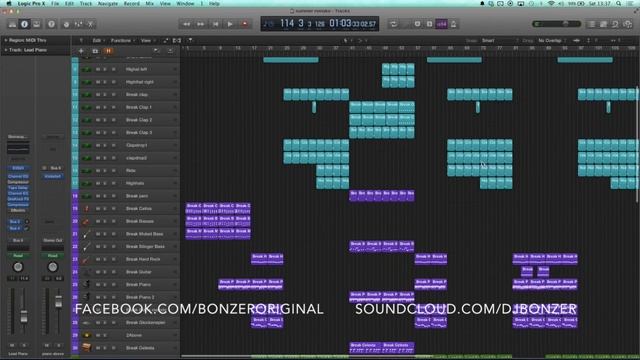Screen dimensions: 640x360
Task: Click the Master Volume slider
Action: 557,24
